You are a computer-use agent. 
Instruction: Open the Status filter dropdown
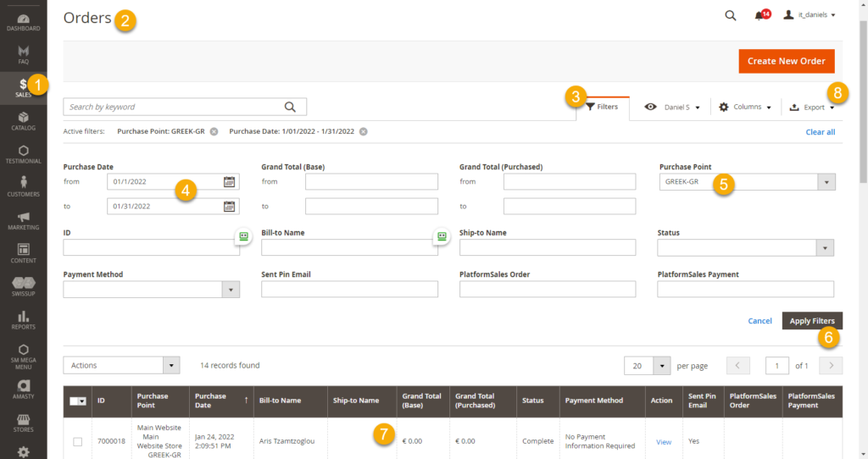click(x=824, y=247)
